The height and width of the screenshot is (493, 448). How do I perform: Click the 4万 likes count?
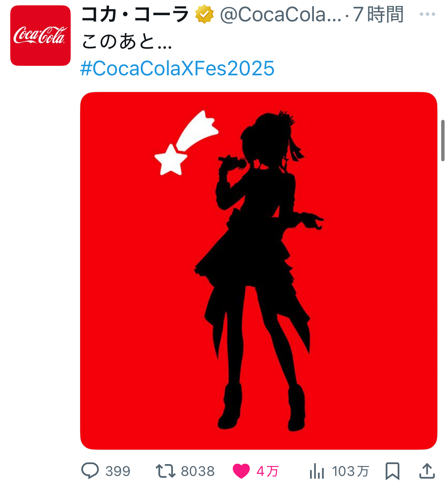point(268,471)
